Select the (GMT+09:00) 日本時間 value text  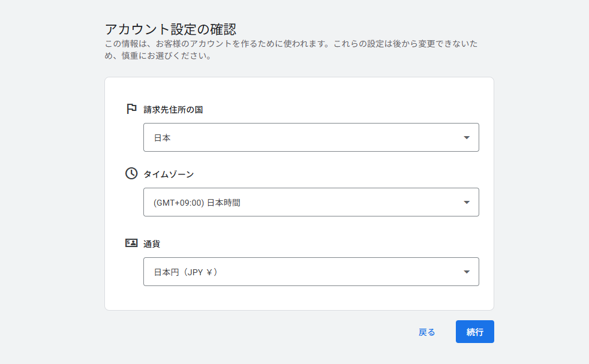tap(197, 203)
